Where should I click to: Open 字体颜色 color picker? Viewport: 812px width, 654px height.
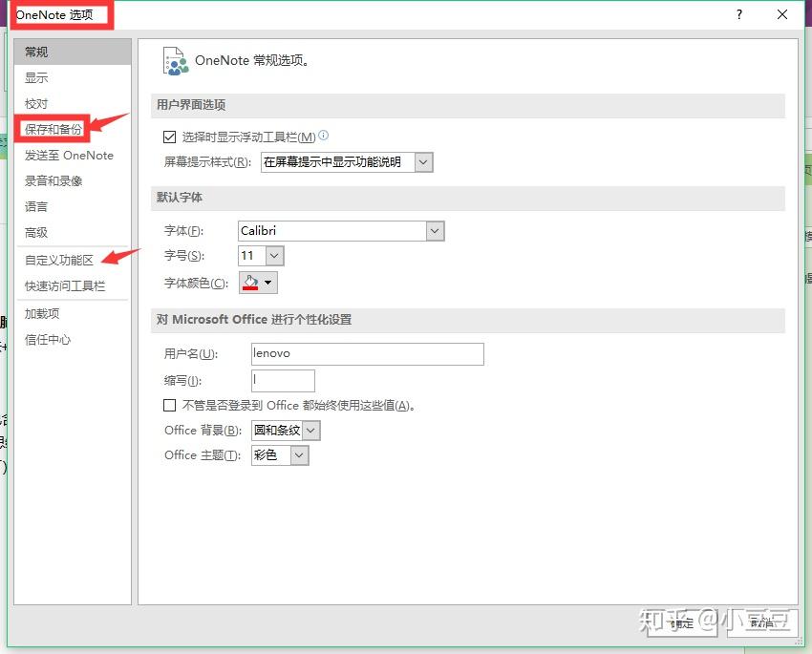258,283
